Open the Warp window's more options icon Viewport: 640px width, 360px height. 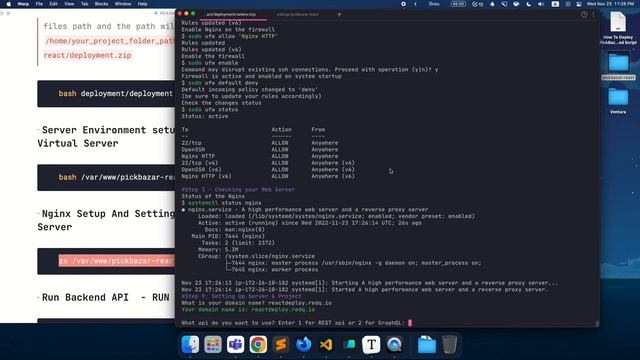[593, 14]
